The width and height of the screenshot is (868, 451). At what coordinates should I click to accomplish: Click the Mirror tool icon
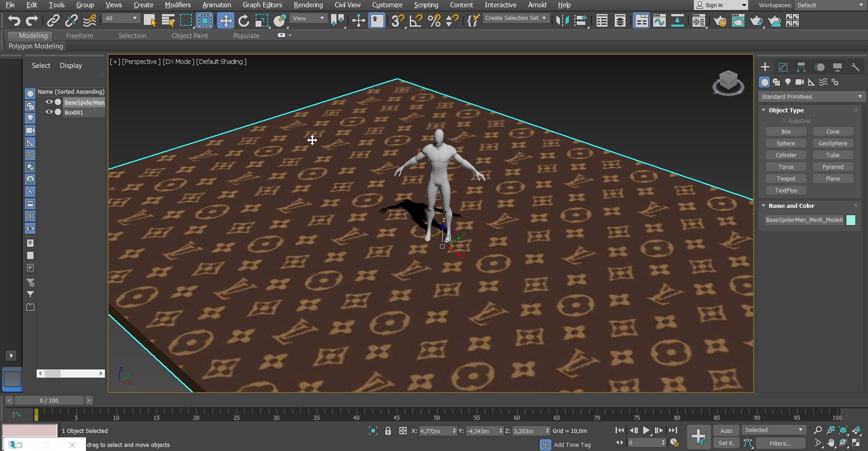pos(562,21)
